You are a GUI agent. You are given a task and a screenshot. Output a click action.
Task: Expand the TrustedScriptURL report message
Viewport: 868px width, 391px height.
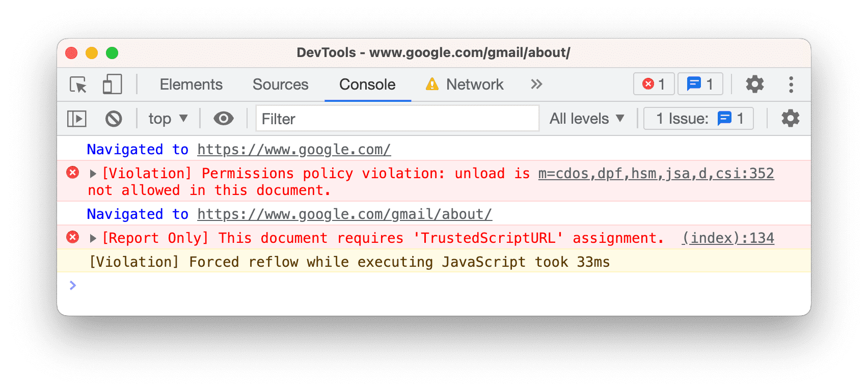click(x=93, y=238)
